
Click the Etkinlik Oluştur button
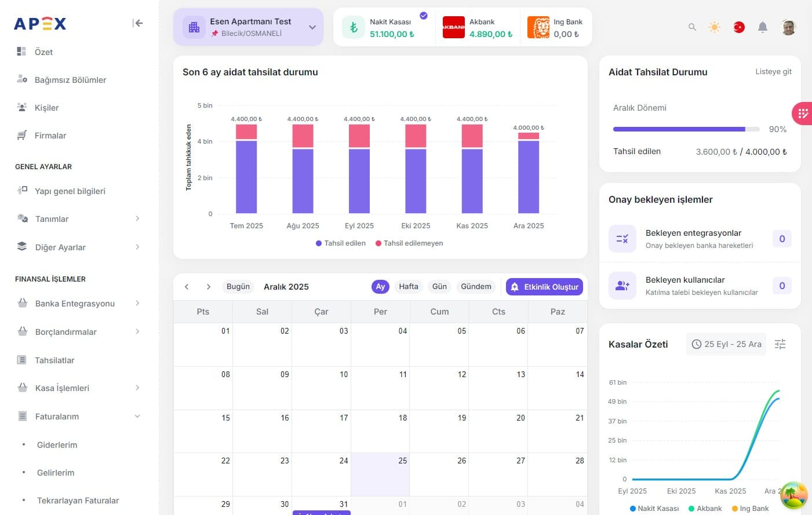point(544,286)
